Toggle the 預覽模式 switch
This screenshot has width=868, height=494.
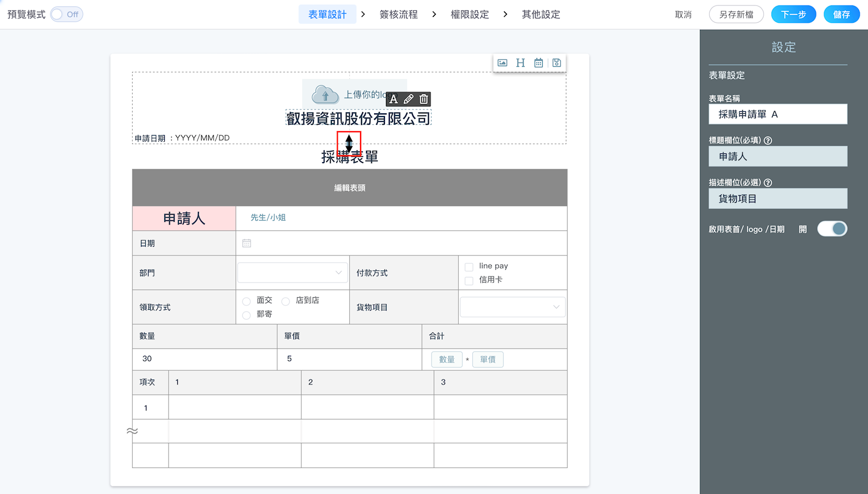[66, 15]
